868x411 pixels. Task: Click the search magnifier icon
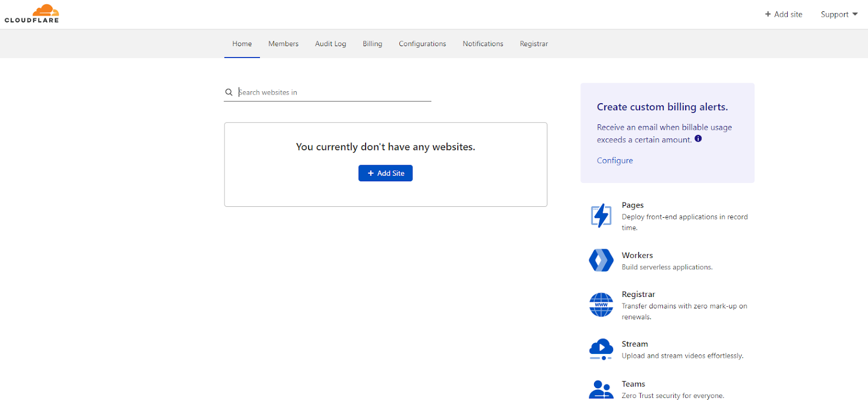click(x=229, y=92)
